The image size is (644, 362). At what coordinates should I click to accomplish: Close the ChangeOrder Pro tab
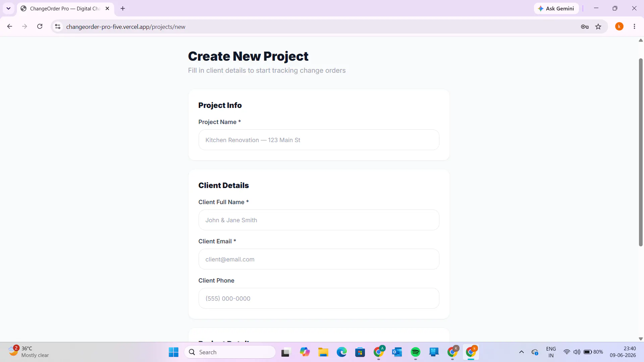107,8
